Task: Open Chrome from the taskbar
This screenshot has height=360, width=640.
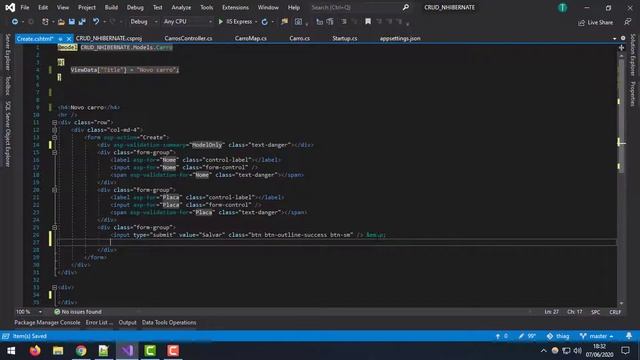Action: point(81,351)
